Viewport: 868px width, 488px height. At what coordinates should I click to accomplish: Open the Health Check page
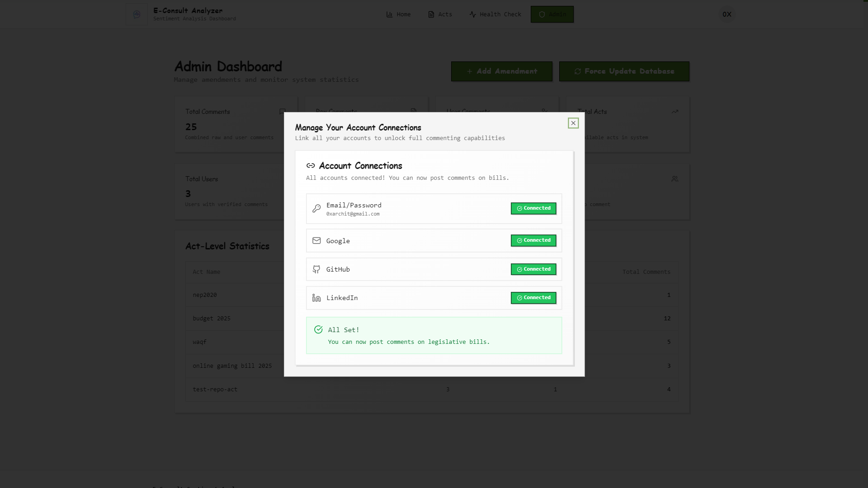coord(495,14)
